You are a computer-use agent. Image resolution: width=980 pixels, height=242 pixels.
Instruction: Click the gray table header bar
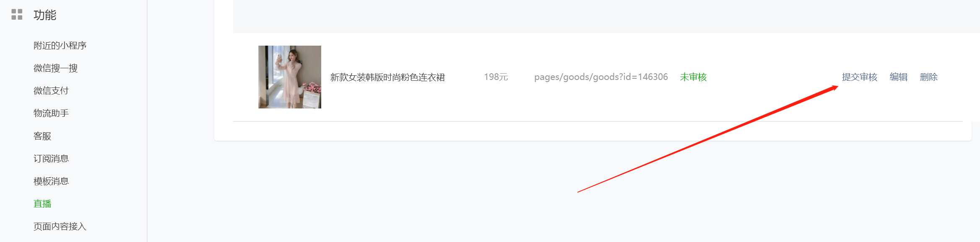click(x=606, y=16)
